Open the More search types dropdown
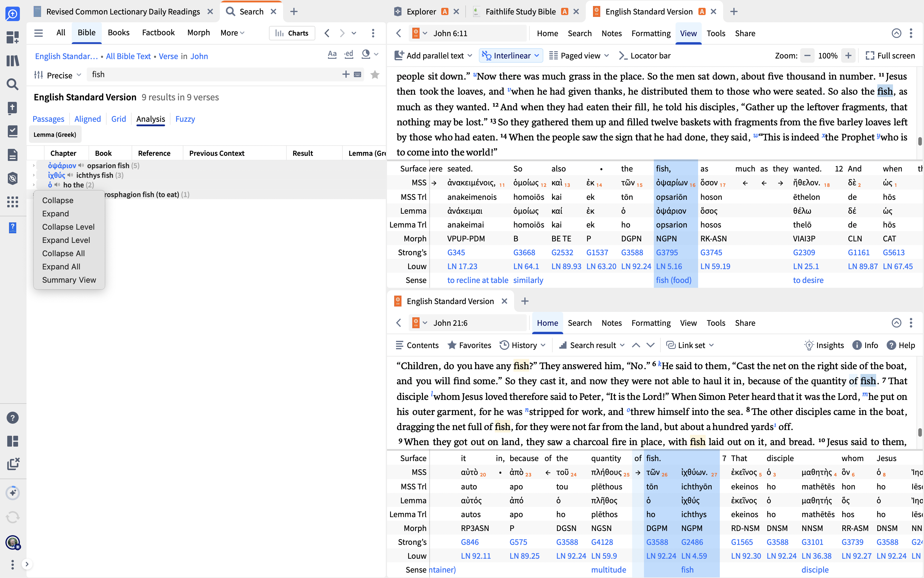 (x=232, y=33)
